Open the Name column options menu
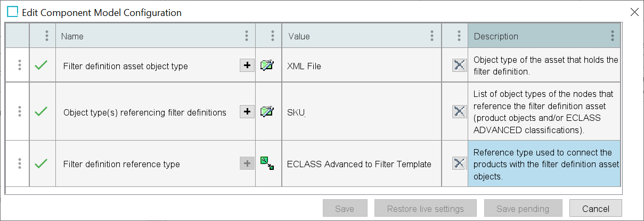The height and width of the screenshot is (221, 644). point(246,36)
